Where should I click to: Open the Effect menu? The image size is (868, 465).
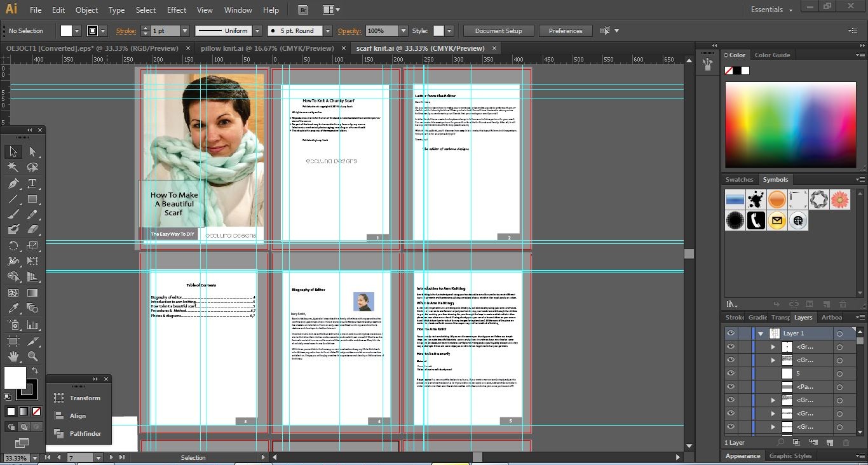[177, 10]
